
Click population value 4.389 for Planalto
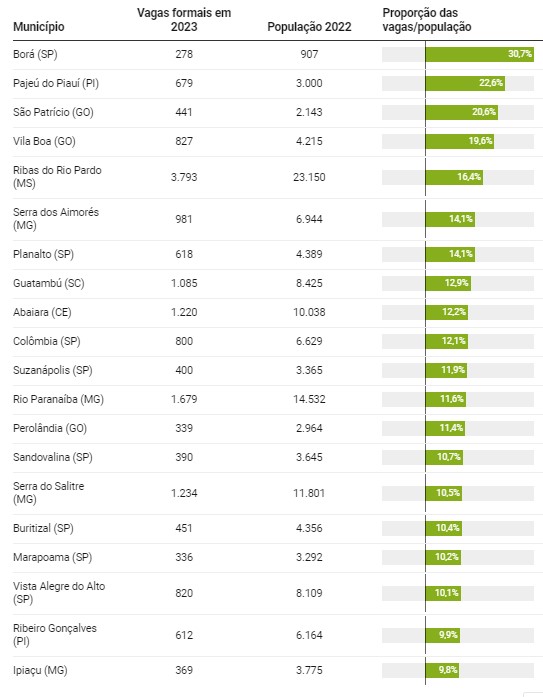tap(309, 254)
